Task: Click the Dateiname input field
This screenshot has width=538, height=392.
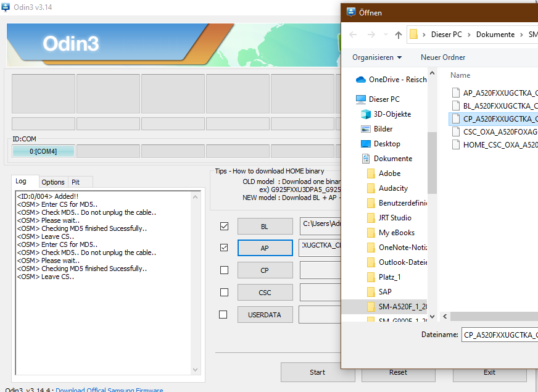Action: [500, 335]
